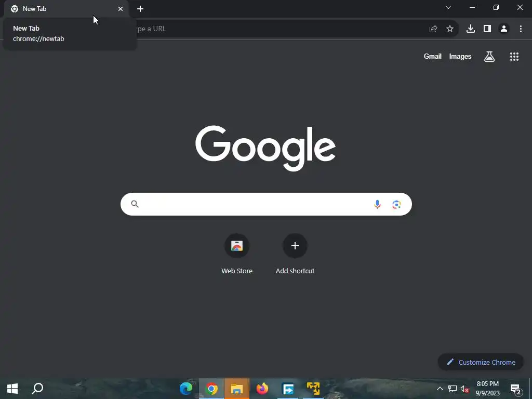
Task: Toggle the side panel icon
Action: [x=487, y=29]
